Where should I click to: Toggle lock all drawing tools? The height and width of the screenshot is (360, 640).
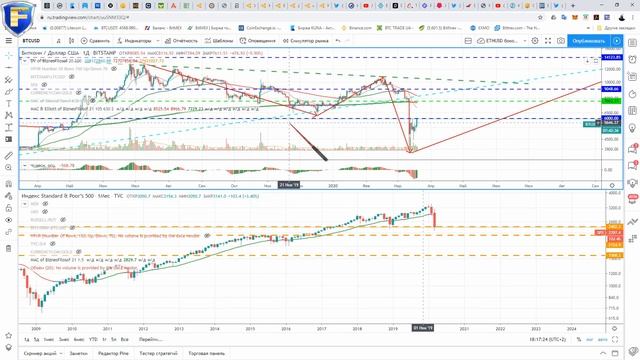pos(9,208)
